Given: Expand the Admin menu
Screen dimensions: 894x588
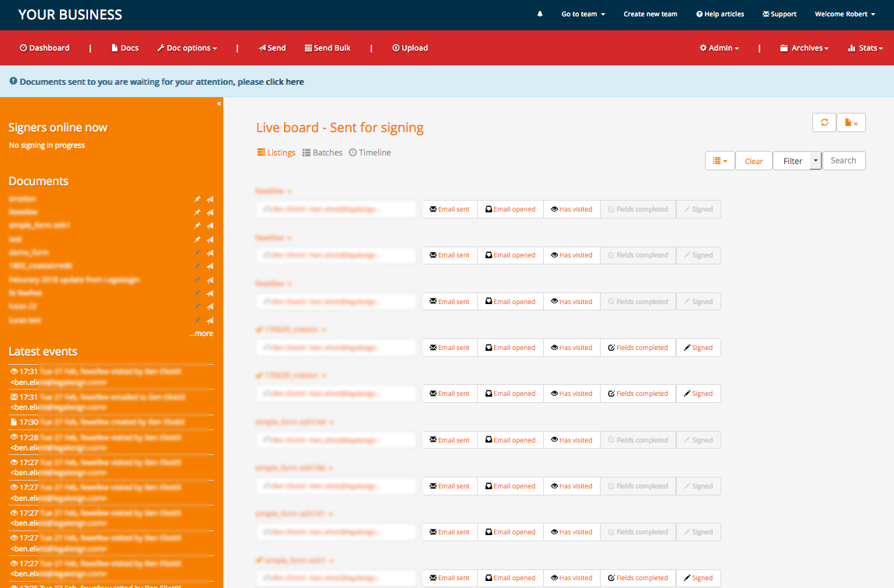Looking at the screenshot, I should pos(719,48).
